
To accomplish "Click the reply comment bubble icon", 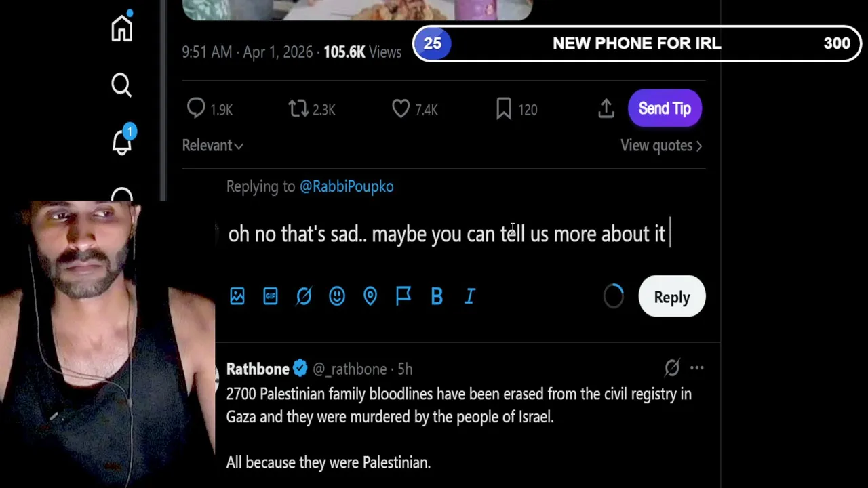I will [x=196, y=108].
